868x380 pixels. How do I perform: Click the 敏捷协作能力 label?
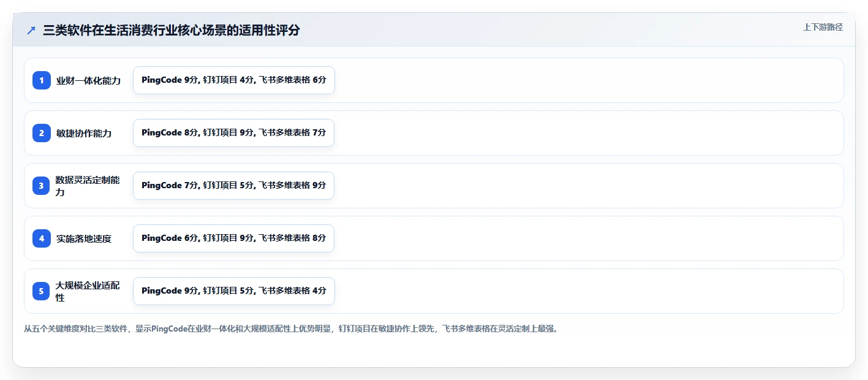click(84, 133)
